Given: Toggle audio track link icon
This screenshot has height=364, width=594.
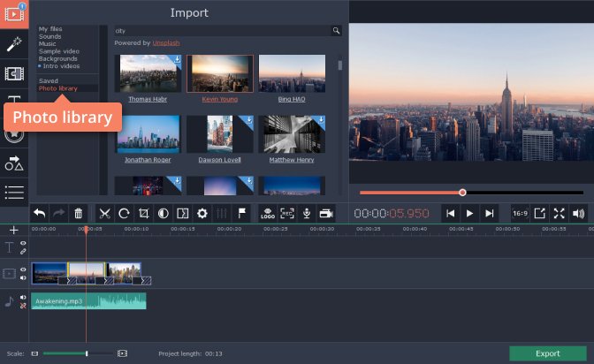Looking at the screenshot, I should [x=23, y=306].
